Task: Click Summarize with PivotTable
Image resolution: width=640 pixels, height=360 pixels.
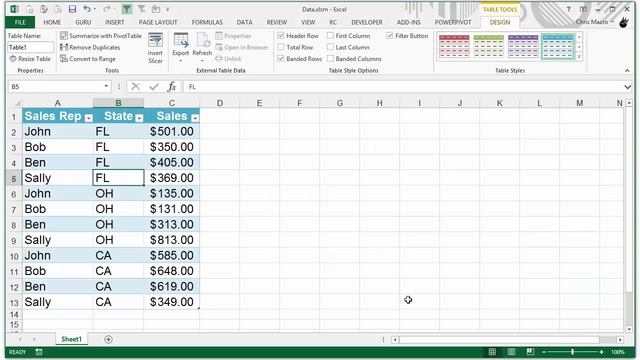Action: 101,36
